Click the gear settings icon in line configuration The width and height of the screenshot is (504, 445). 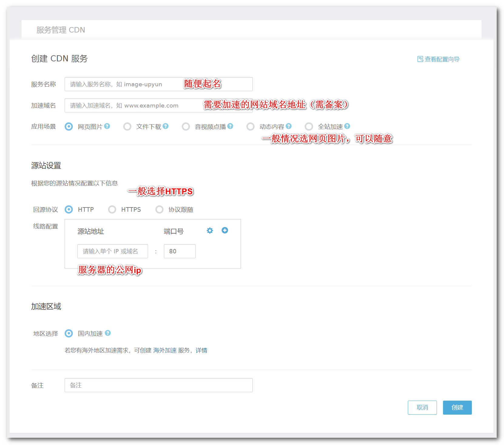point(210,231)
